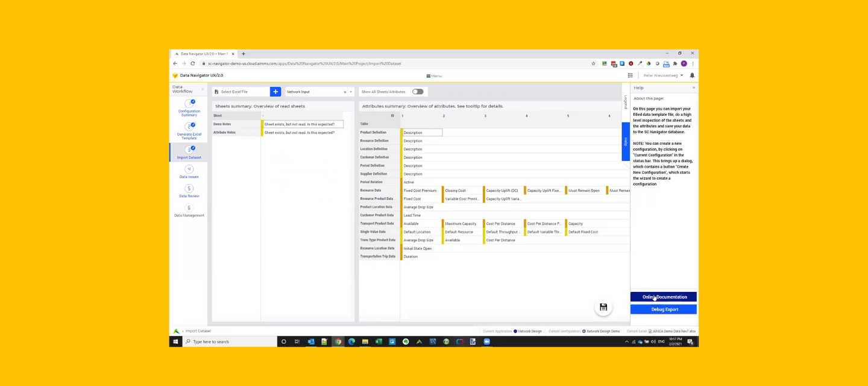Click the Online Documentation button
Viewport: 868px width, 386px height.
(x=664, y=297)
